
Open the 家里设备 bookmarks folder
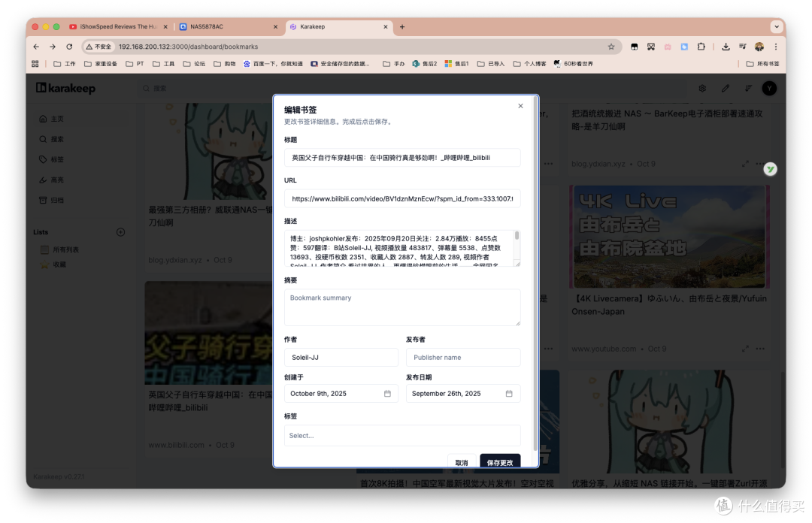(x=101, y=64)
